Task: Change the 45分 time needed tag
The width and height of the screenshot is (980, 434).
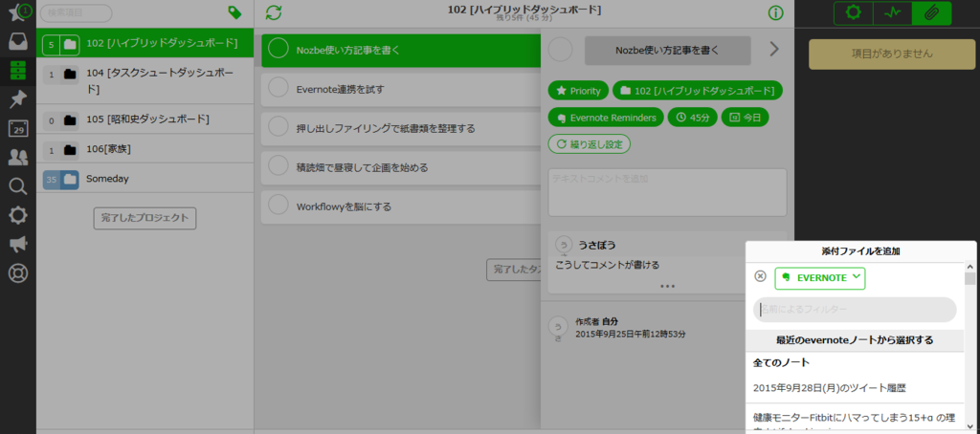Action: pos(693,118)
